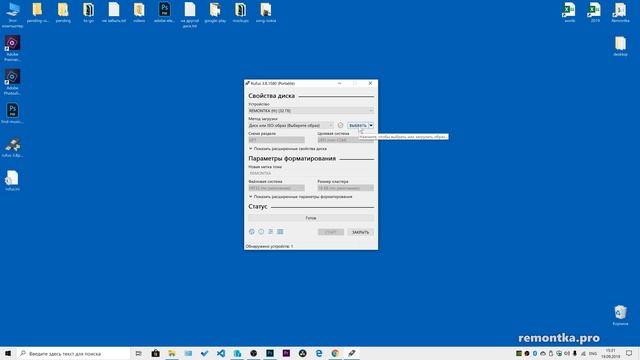The width and height of the screenshot is (640, 360).
Task: Open Rufus language selection globe icon
Action: [252, 232]
